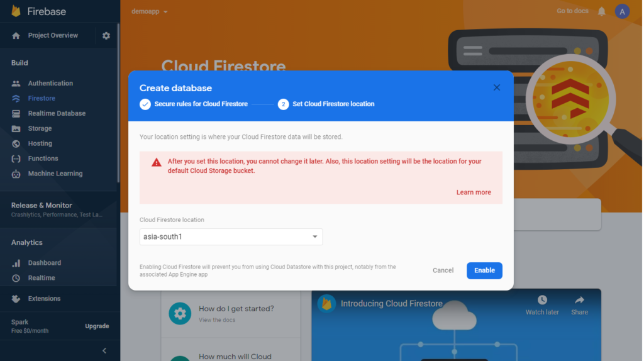Open project settings gear icon

point(106,36)
